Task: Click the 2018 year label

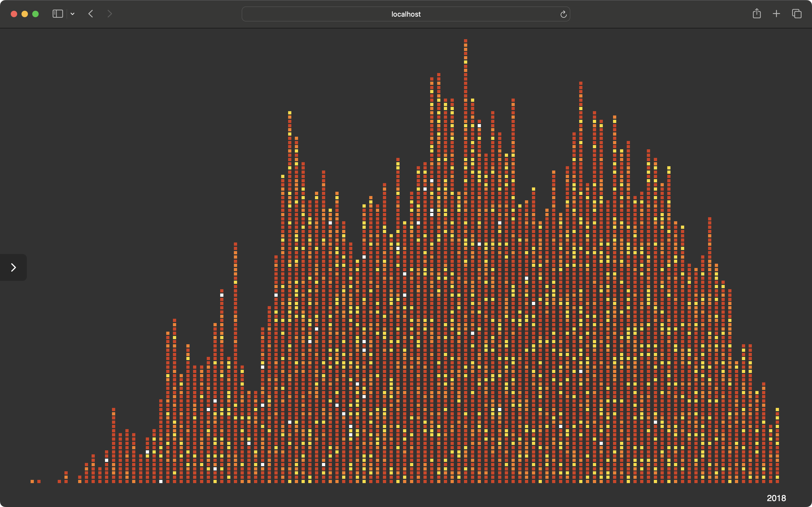Action: 776,498
